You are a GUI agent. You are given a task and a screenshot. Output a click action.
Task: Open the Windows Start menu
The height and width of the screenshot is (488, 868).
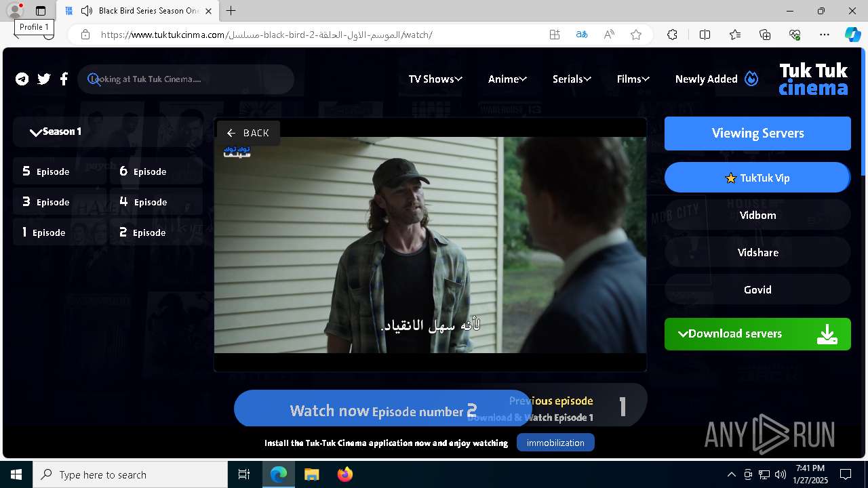click(16, 474)
